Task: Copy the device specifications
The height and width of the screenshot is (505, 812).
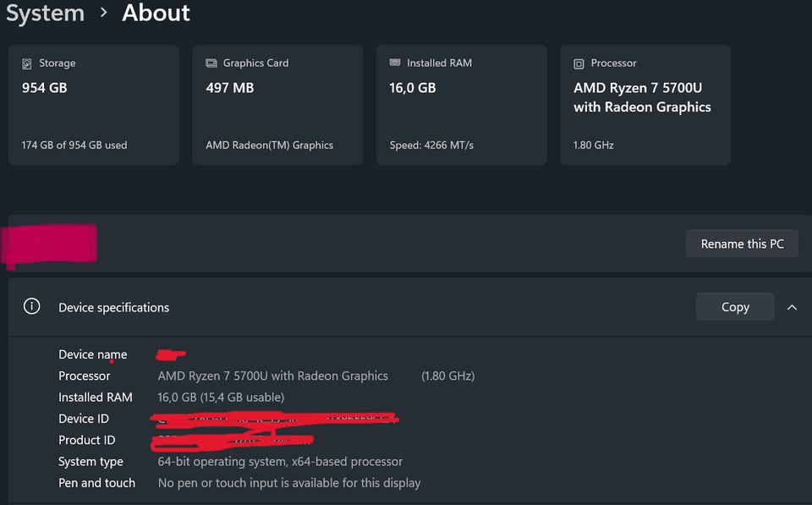Action: pos(734,307)
